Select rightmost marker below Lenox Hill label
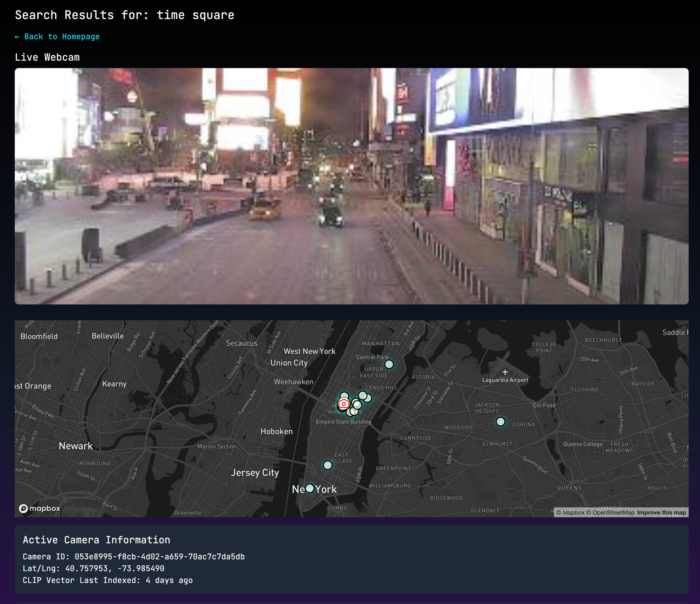Viewport: 700px width, 604px height. click(x=368, y=398)
